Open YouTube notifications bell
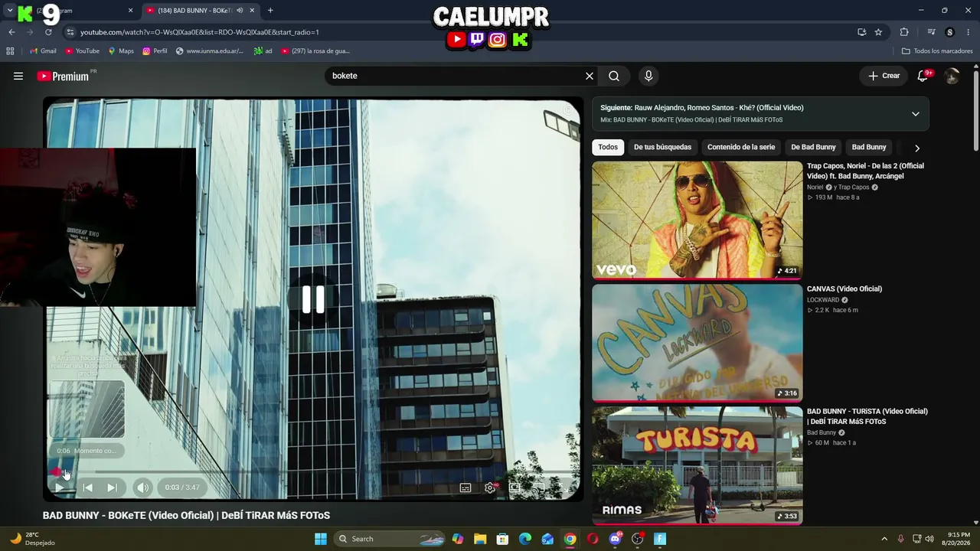This screenshot has width=980, height=551. point(923,76)
